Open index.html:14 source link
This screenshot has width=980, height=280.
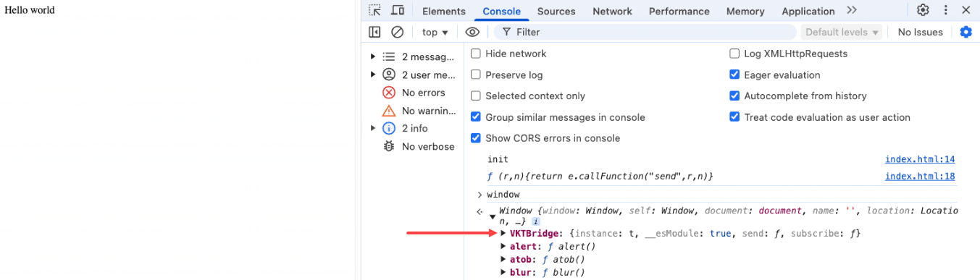tap(920, 159)
